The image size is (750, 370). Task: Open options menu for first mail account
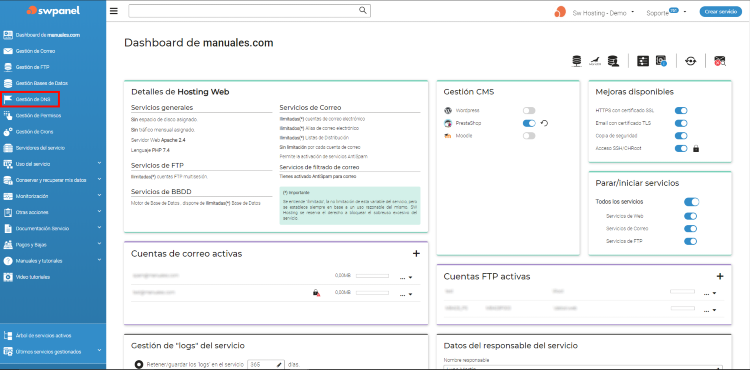pos(406,277)
